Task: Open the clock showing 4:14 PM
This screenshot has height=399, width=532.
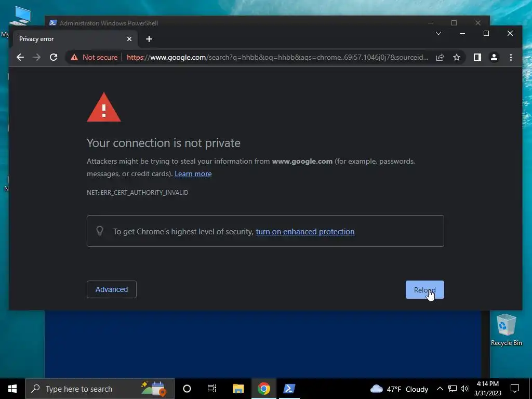Action: (x=487, y=389)
